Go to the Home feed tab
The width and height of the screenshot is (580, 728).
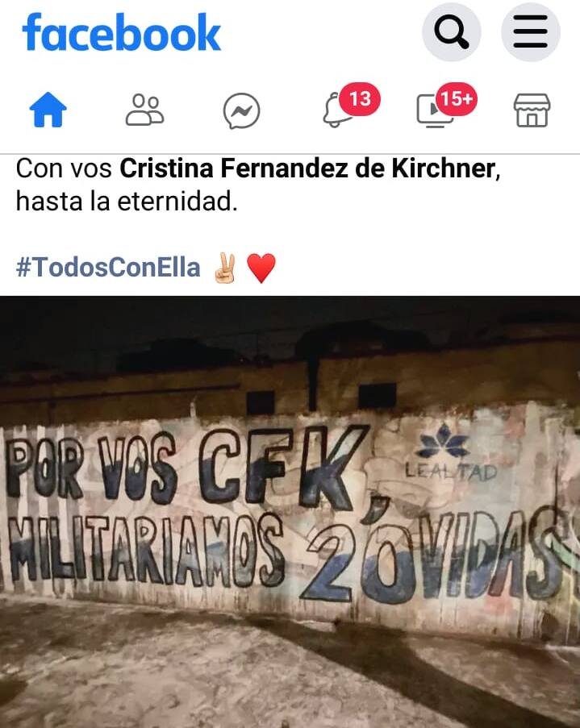point(48,110)
